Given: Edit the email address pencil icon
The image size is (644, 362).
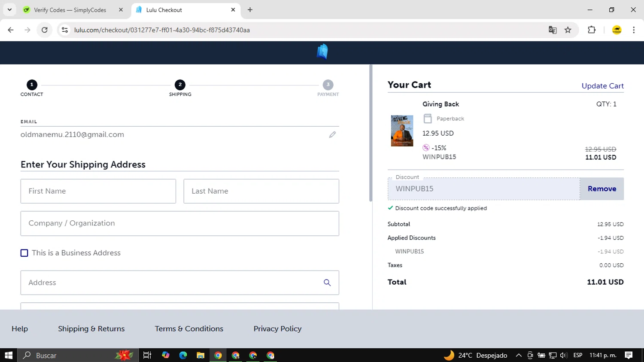Looking at the screenshot, I should [x=332, y=135].
